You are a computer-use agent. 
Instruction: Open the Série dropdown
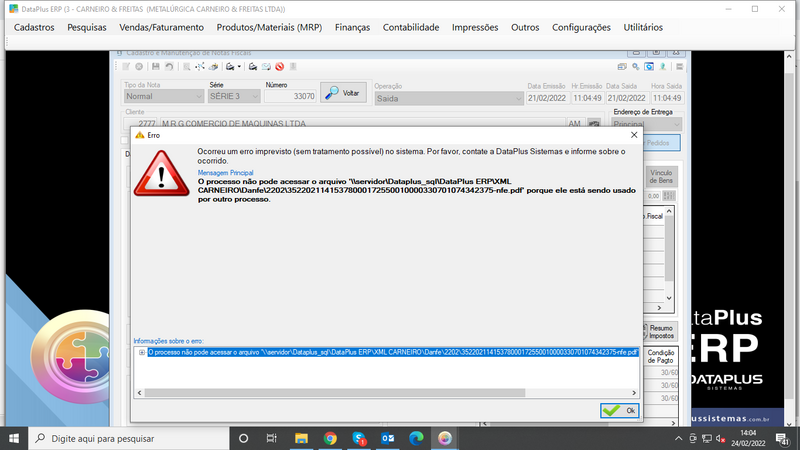(x=234, y=96)
